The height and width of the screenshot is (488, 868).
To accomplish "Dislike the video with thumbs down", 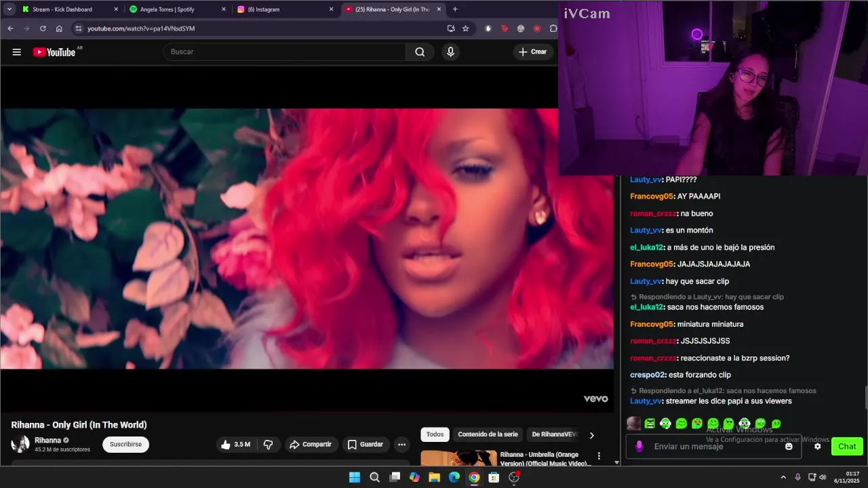I will [269, 445].
